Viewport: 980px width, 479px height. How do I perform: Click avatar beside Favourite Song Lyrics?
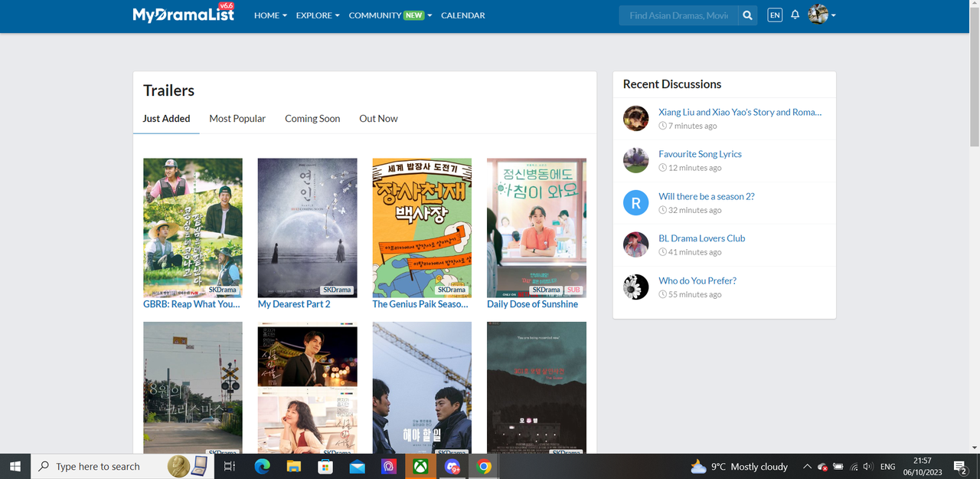pos(635,161)
